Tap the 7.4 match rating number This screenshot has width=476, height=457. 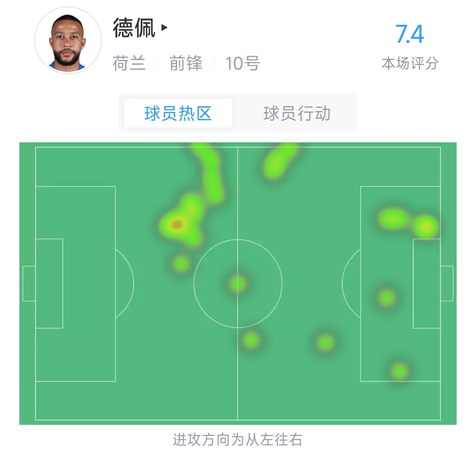tap(409, 34)
